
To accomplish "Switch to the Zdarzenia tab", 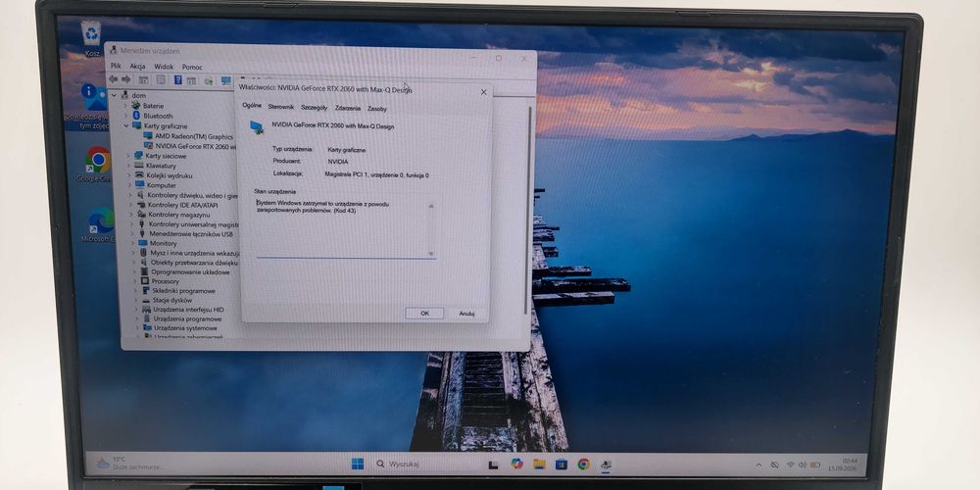I will 348,108.
